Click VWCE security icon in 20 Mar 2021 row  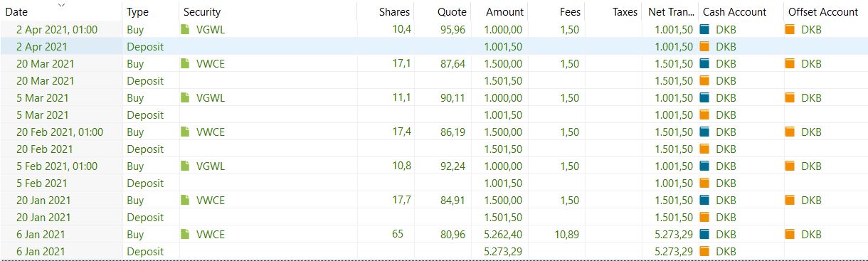tap(186, 63)
